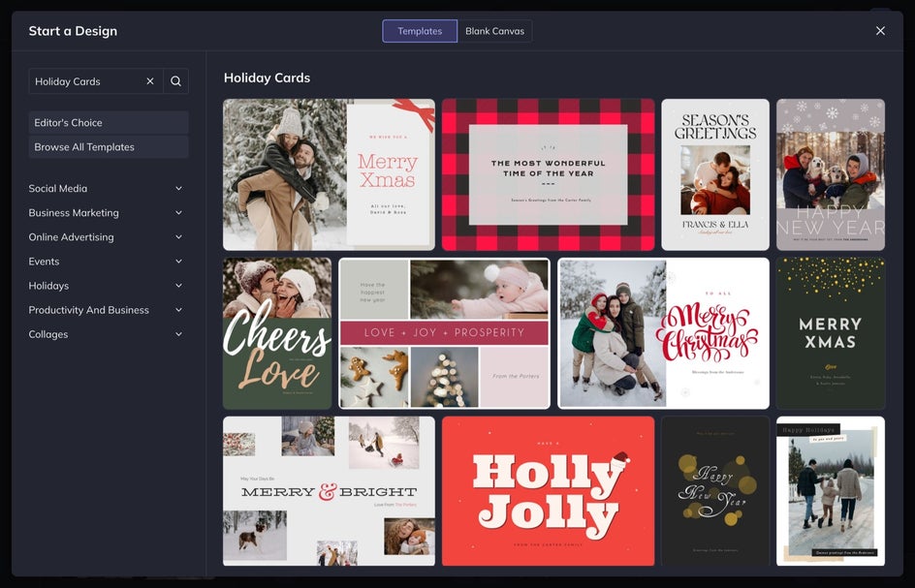Clear the Holiday Cards search text
This screenshot has height=588, width=915.
pos(150,81)
